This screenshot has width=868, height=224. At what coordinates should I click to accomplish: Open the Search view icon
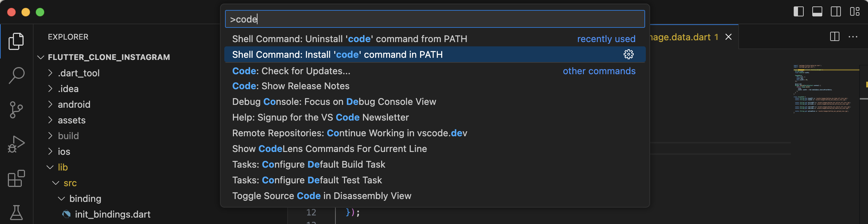click(16, 76)
